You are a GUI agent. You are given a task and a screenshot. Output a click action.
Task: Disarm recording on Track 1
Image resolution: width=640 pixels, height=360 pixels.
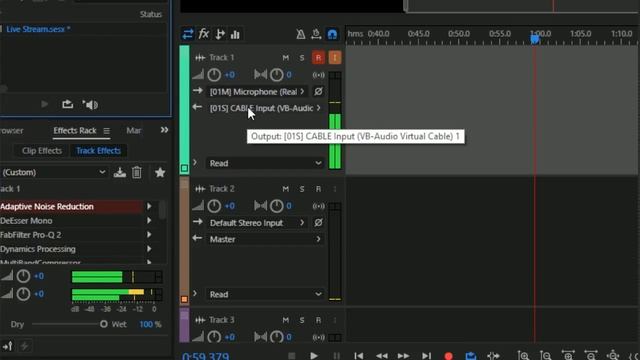318,58
